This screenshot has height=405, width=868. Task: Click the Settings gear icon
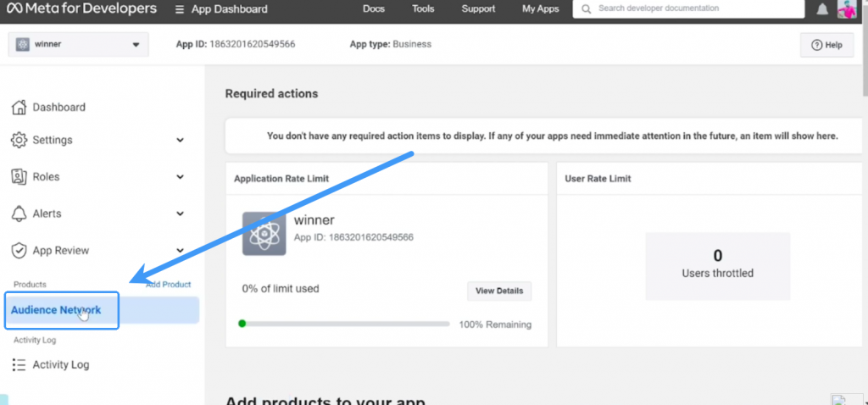pyautogui.click(x=19, y=140)
